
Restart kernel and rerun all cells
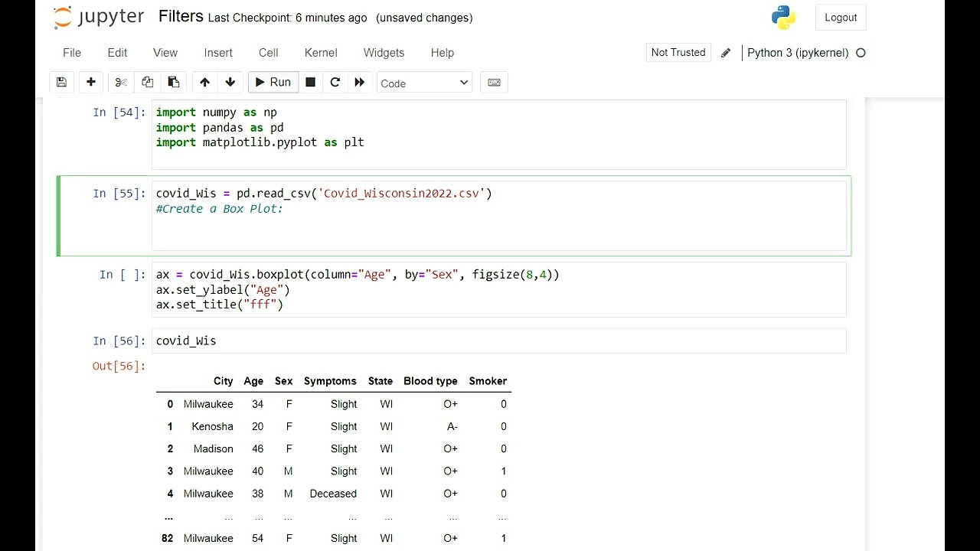(360, 83)
